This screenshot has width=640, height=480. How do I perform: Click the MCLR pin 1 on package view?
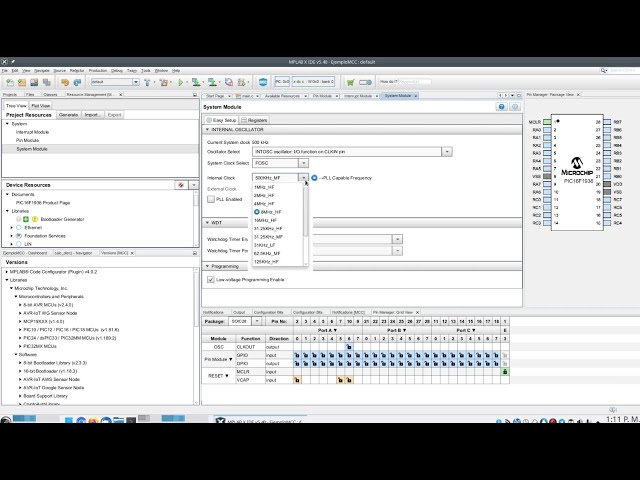[547, 122]
